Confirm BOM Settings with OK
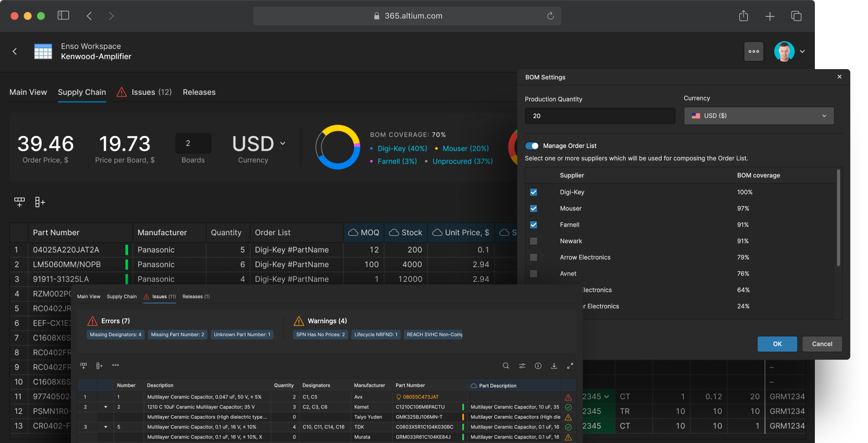This screenshot has width=868, height=443. (777, 344)
